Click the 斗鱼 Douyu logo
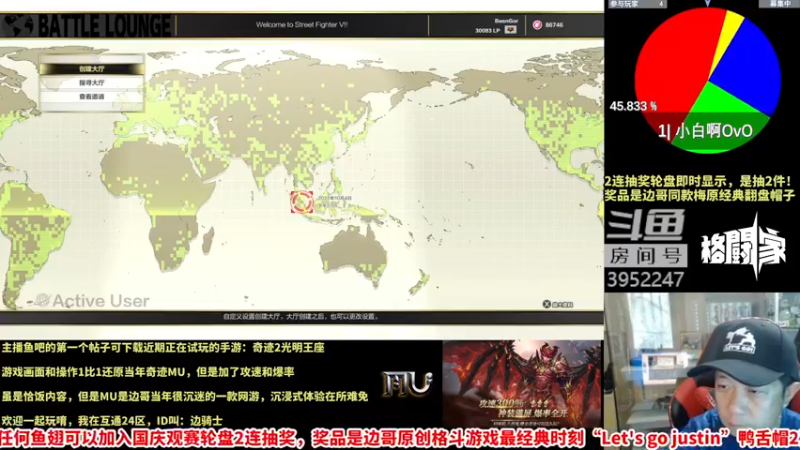The height and width of the screenshot is (450, 800). coord(645,225)
